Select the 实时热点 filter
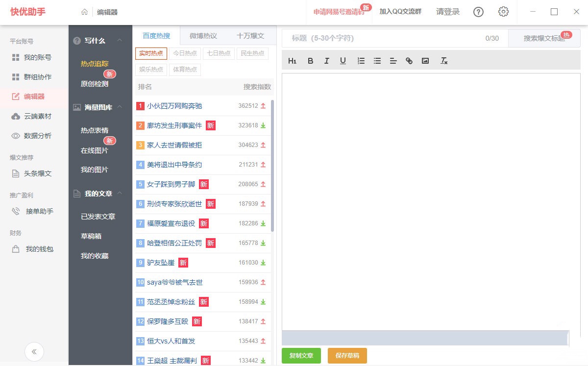Image resolution: width=588 pixels, height=366 pixels. [x=151, y=53]
